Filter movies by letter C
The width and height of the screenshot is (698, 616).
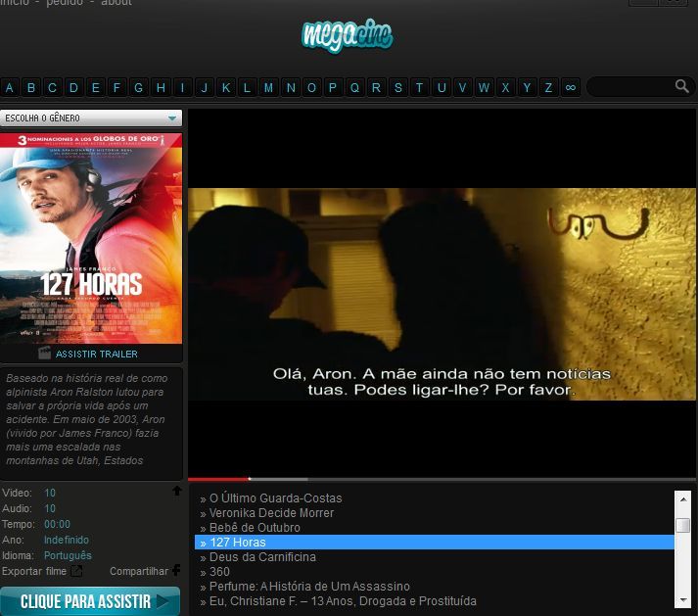[53, 87]
